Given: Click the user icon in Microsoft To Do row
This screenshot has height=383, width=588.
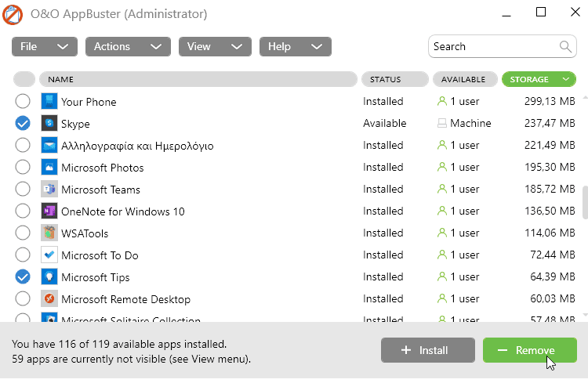Looking at the screenshot, I should pos(442,255).
